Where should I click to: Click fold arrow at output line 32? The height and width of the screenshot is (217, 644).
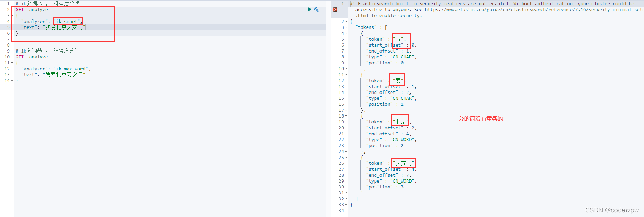point(346,199)
